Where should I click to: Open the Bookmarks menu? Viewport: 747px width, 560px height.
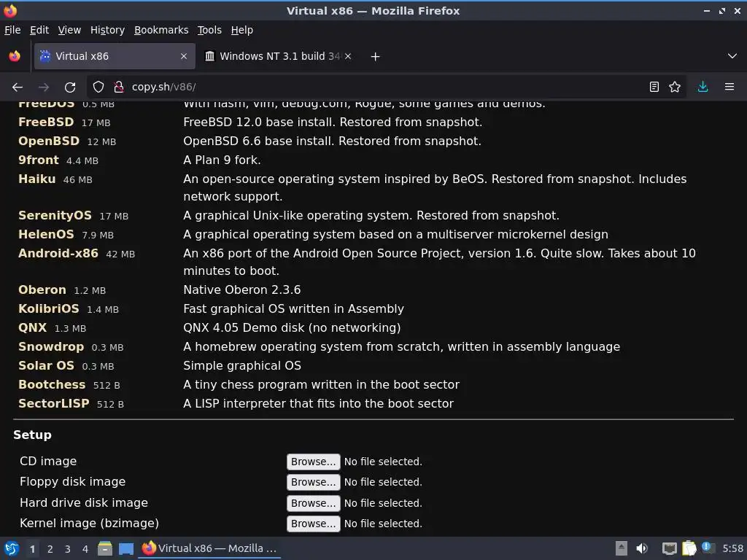coord(161,30)
